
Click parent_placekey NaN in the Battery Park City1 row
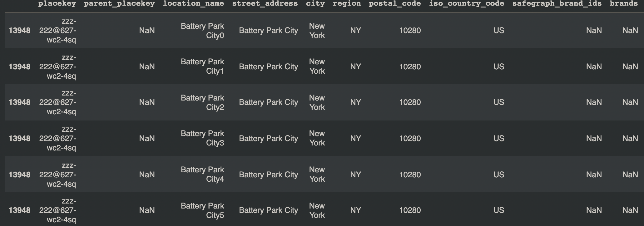(147, 66)
